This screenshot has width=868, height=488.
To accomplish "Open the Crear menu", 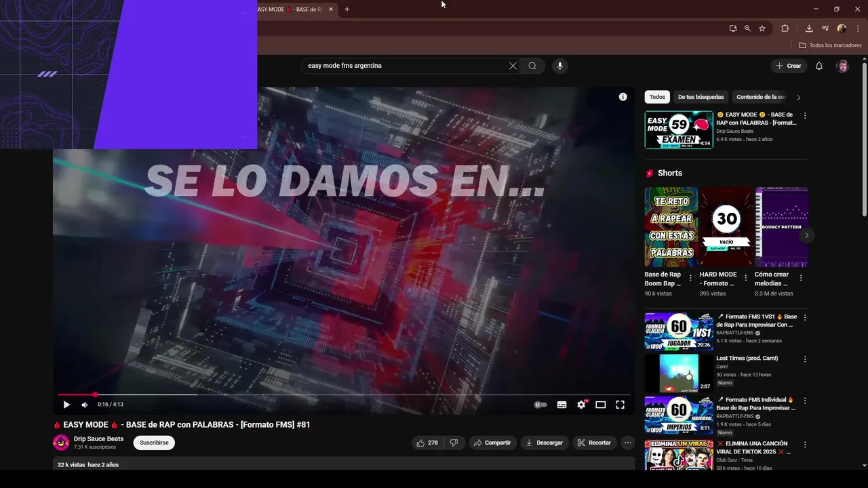I will 789,66.
